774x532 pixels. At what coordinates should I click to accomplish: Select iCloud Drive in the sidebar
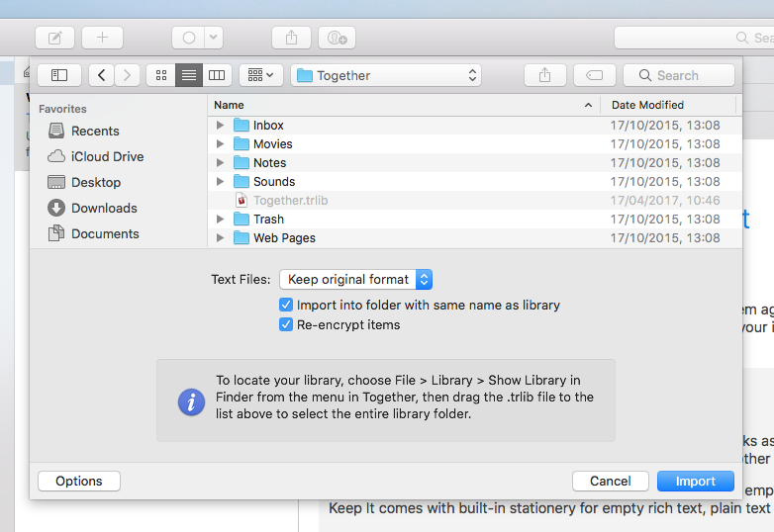click(96, 157)
